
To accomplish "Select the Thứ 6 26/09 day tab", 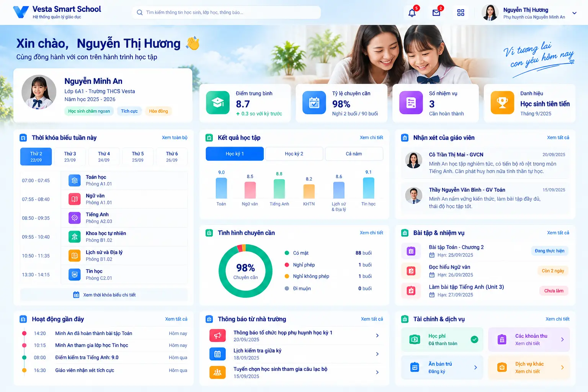I will [172, 157].
